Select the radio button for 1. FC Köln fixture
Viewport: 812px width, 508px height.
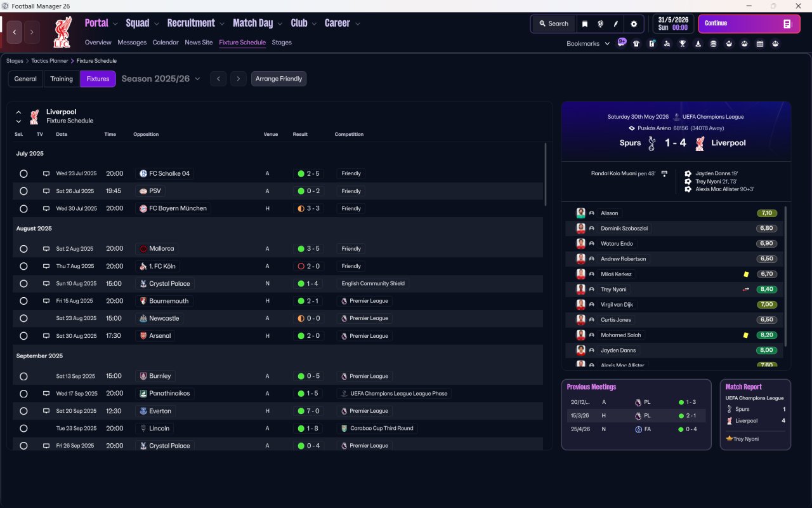[23, 266]
